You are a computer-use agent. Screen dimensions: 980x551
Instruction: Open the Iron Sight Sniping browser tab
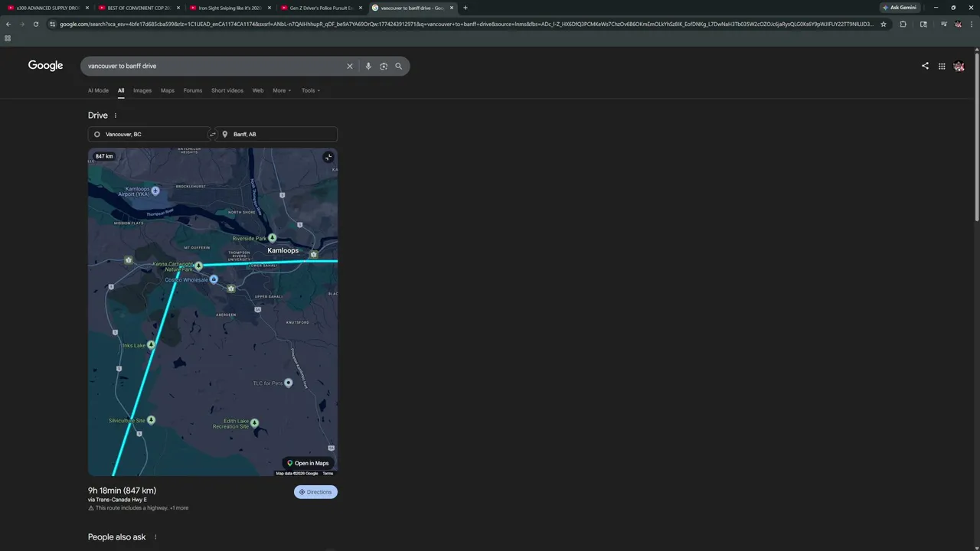[x=230, y=8]
